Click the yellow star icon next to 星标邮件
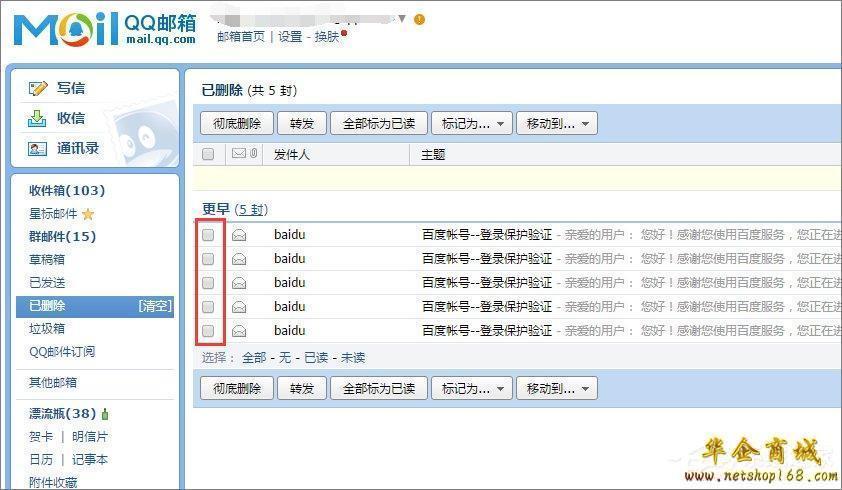The width and height of the screenshot is (842, 490). coord(88,214)
